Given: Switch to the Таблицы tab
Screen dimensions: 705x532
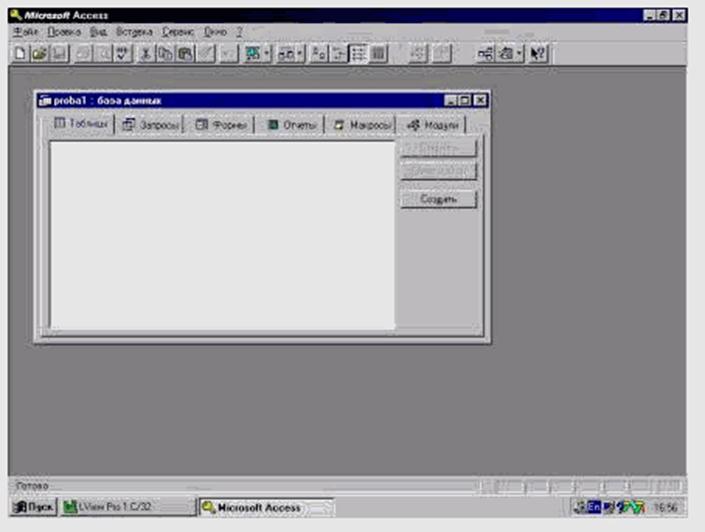Looking at the screenshot, I should (81, 123).
